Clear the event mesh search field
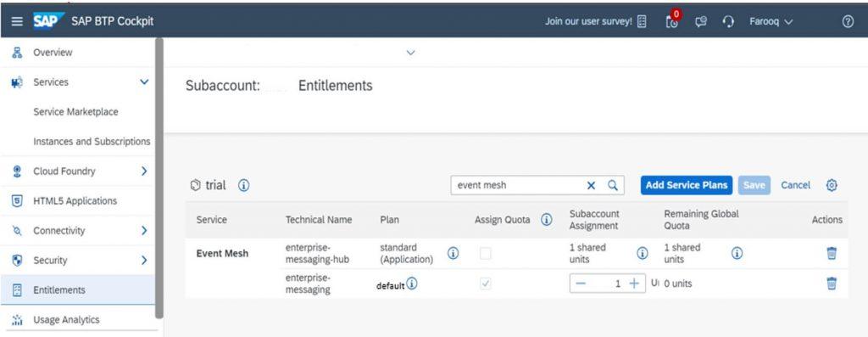 pyautogui.click(x=591, y=186)
